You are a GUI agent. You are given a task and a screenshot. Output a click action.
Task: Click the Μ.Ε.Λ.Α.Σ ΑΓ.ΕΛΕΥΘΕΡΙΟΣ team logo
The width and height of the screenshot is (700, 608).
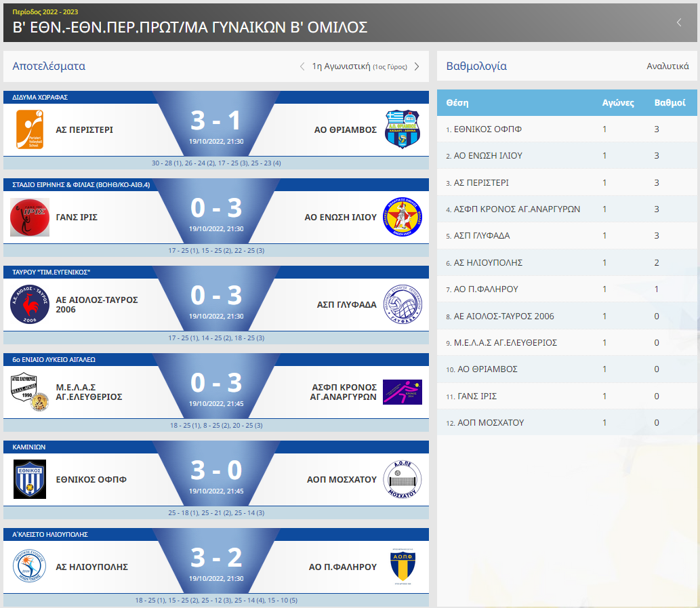pos(29,392)
